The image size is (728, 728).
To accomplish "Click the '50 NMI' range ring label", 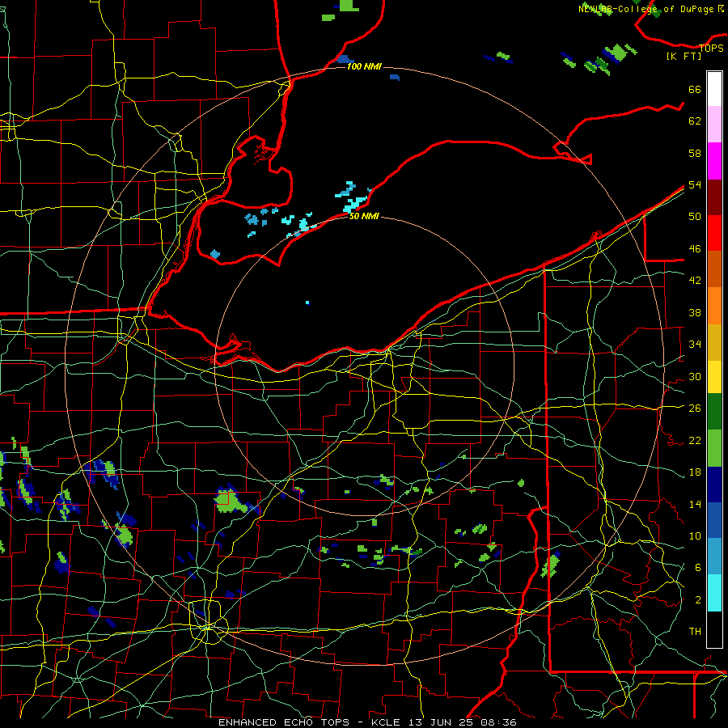I will tap(364, 216).
